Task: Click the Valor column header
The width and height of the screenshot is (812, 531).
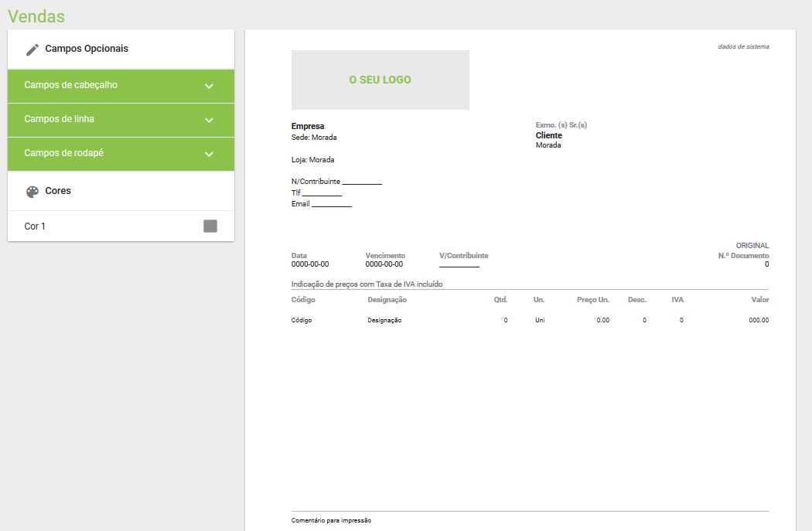Action: tap(760, 300)
